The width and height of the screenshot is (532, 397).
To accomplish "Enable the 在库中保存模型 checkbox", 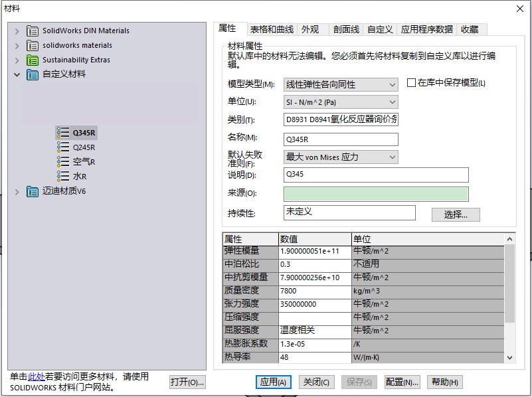I will (x=411, y=83).
